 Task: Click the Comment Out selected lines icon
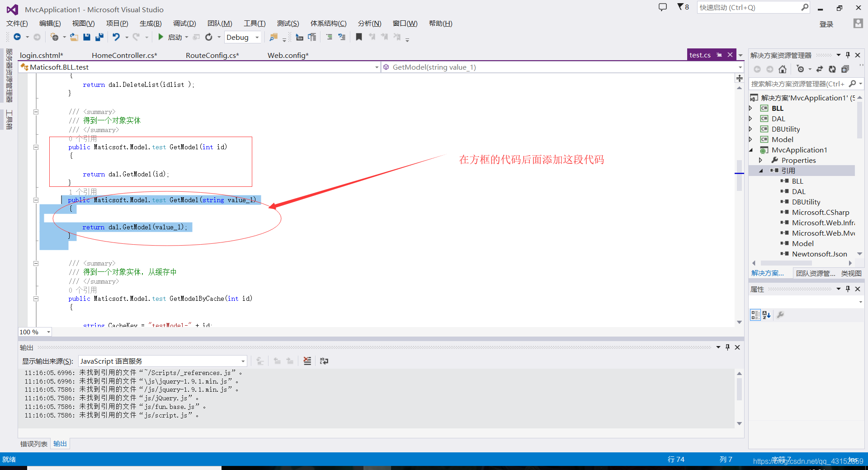coord(329,37)
